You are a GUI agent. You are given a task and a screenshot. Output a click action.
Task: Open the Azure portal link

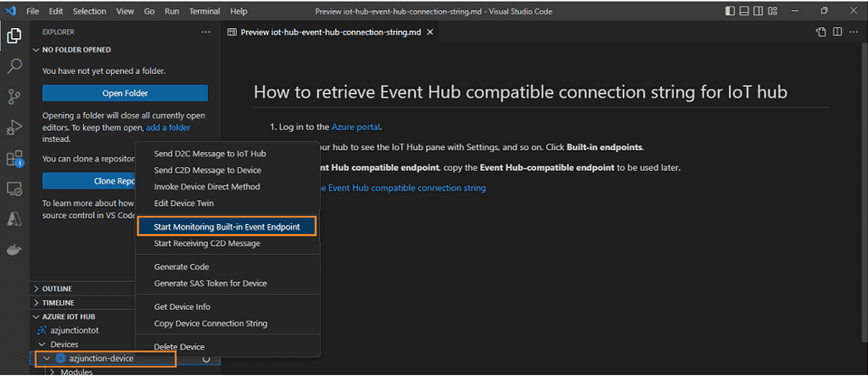355,127
